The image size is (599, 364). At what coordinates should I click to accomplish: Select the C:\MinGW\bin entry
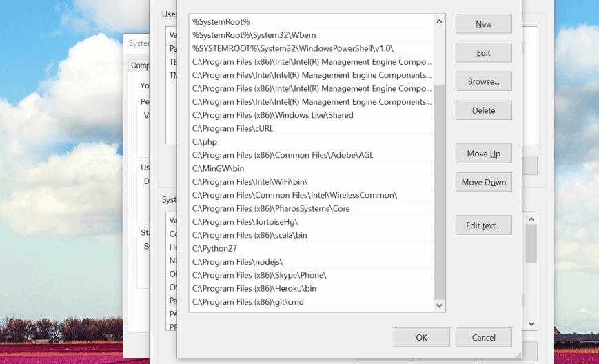click(x=312, y=168)
